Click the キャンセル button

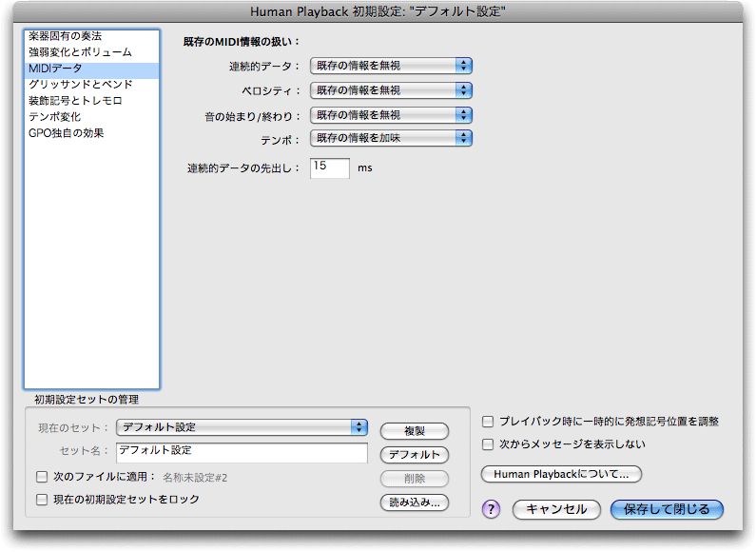coord(556,509)
